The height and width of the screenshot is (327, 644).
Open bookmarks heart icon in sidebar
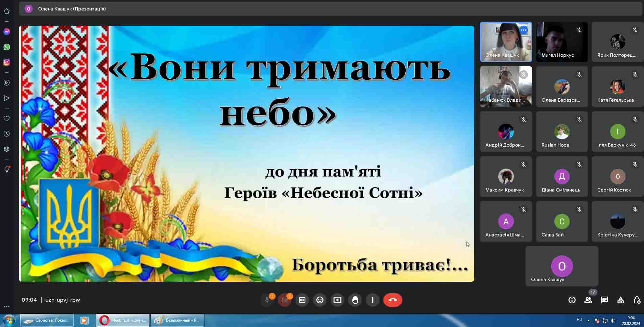click(x=7, y=119)
